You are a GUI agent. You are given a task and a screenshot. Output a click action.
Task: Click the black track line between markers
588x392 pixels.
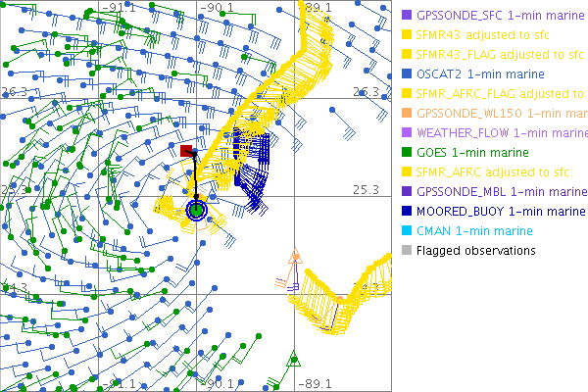click(x=196, y=181)
